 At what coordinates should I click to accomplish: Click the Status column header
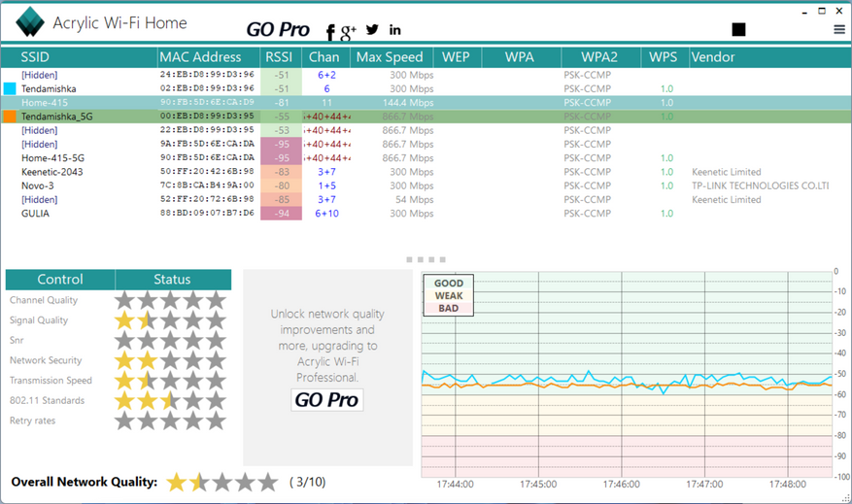coord(173,279)
